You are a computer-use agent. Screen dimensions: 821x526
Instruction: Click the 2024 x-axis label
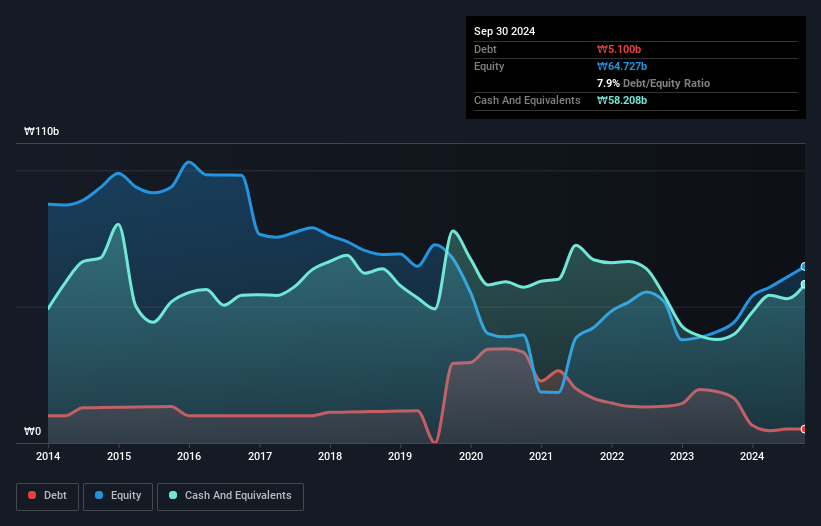752,456
